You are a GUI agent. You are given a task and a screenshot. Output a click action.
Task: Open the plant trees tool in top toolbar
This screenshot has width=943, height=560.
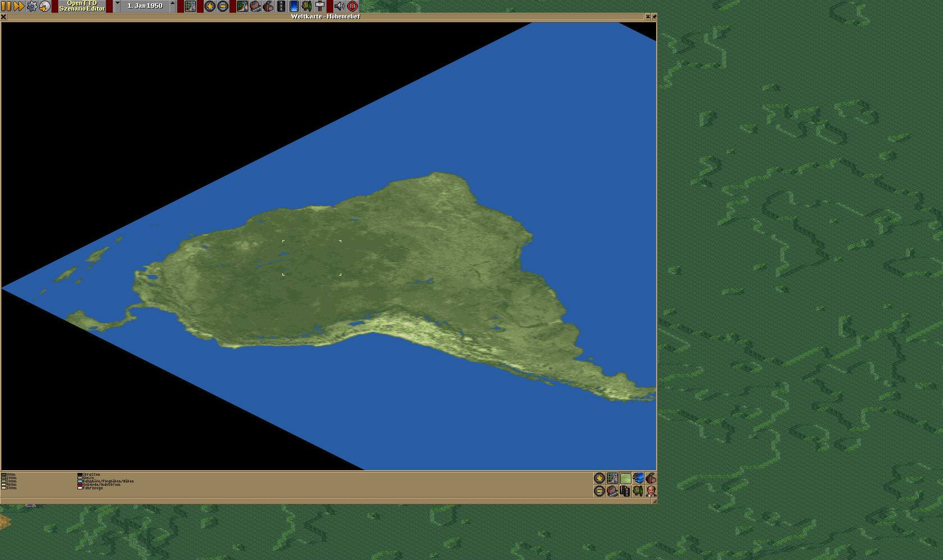306,6
